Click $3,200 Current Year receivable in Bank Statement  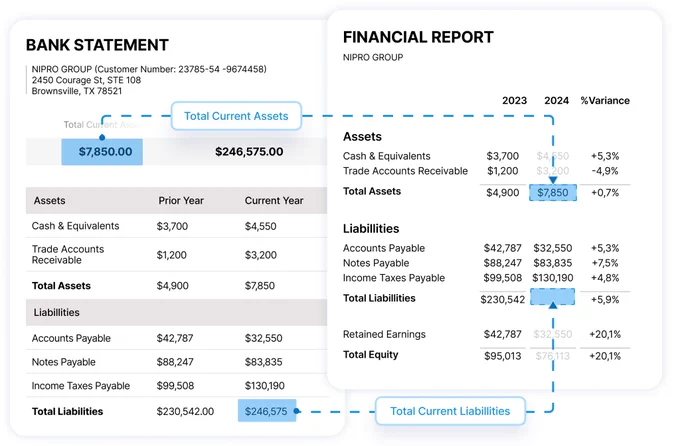(260, 255)
